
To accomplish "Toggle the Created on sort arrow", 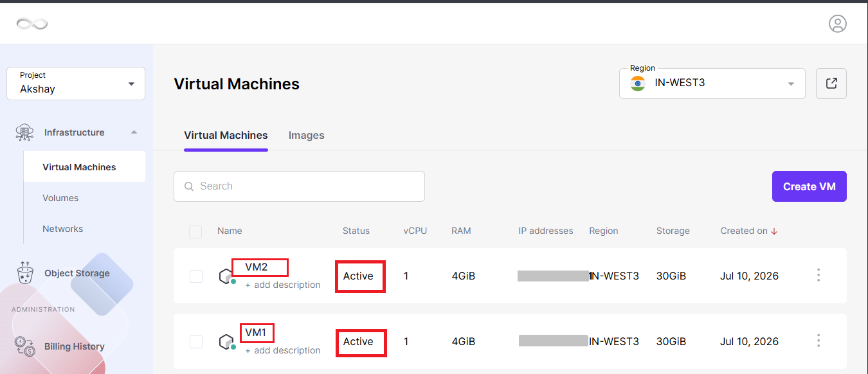I will (774, 231).
